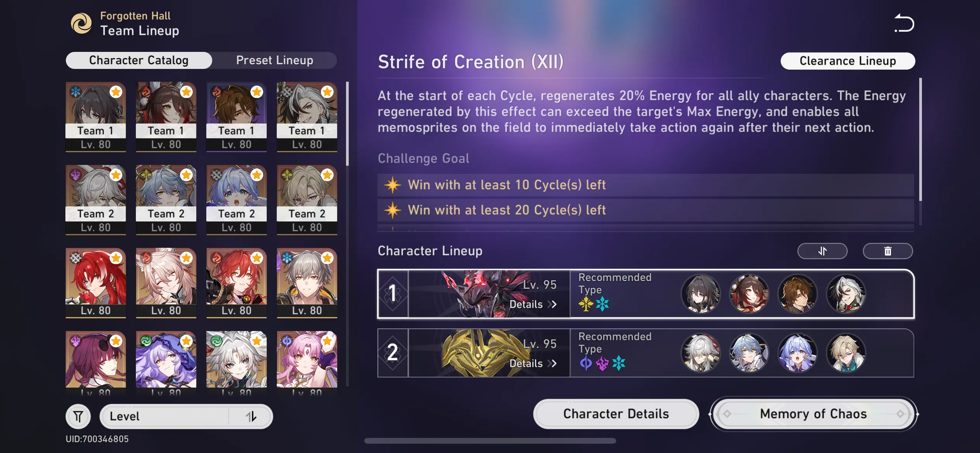Switch to the Preset Lineup tab
The image size is (980, 453).
coord(275,60)
